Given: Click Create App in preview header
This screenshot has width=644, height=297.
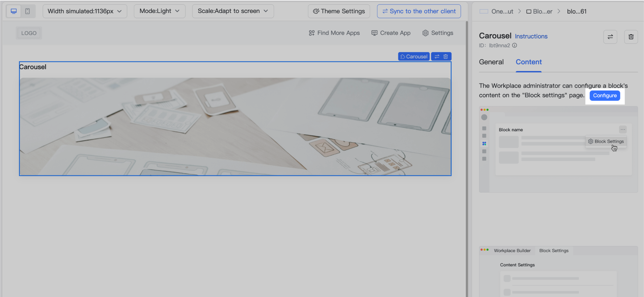Looking at the screenshot, I should [391, 33].
